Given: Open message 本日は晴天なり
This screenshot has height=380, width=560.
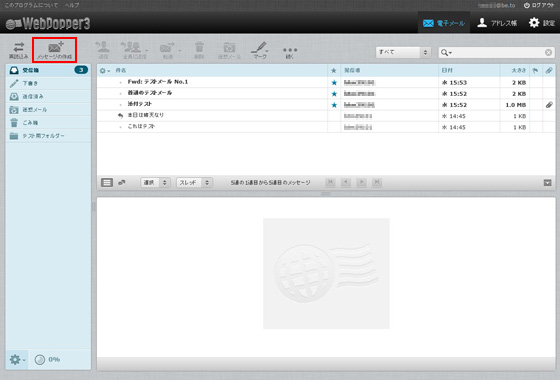Looking at the screenshot, I should pyautogui.click(x=146, y=115).
